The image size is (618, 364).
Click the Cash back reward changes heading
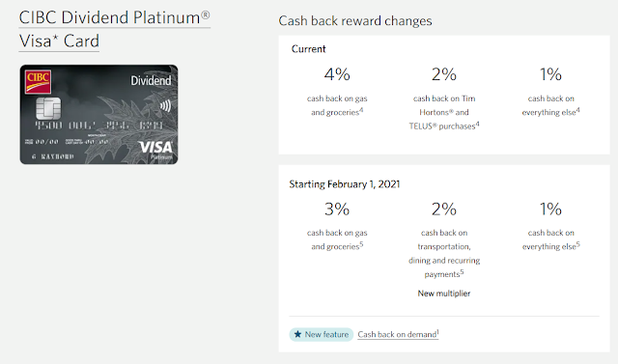[355, 21]
